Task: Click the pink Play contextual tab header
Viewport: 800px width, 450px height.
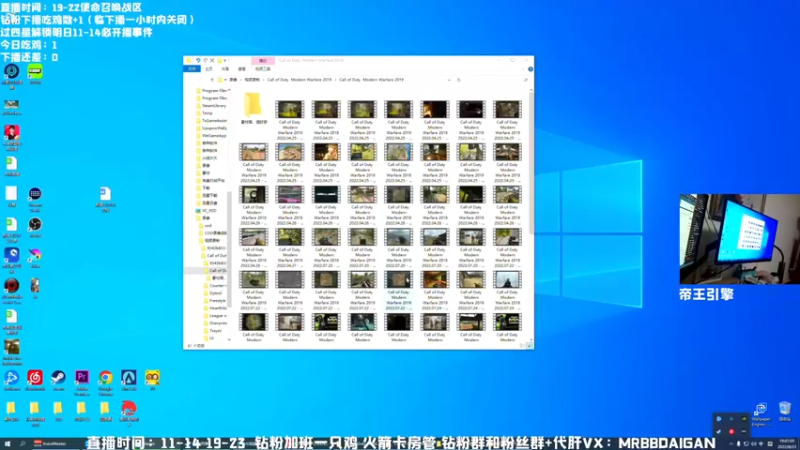Action: point(263,60)
